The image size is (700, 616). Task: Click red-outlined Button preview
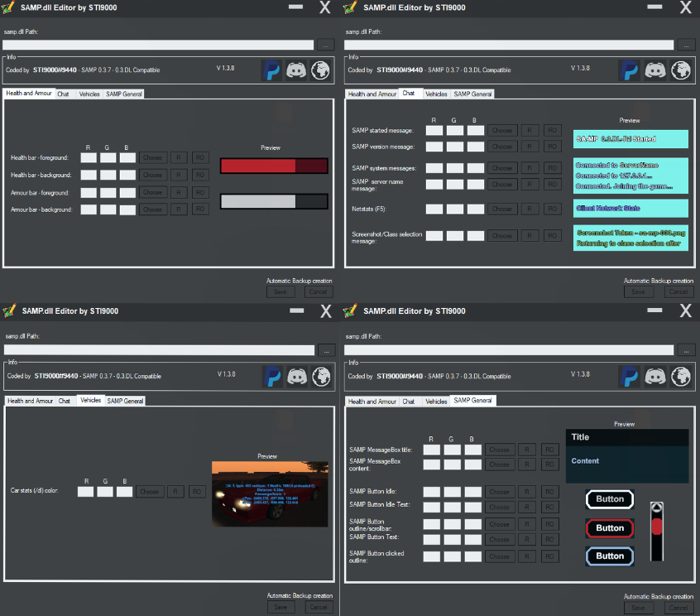pos(610,528)
